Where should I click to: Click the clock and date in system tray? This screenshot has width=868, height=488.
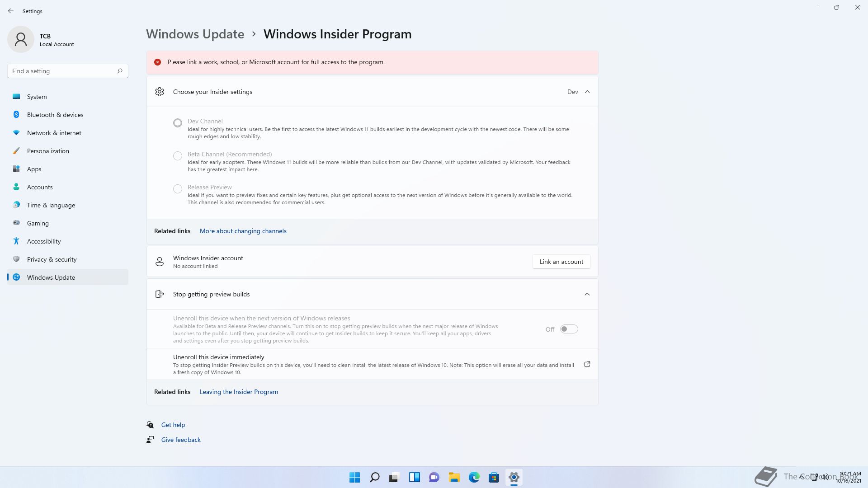(849, 477)
